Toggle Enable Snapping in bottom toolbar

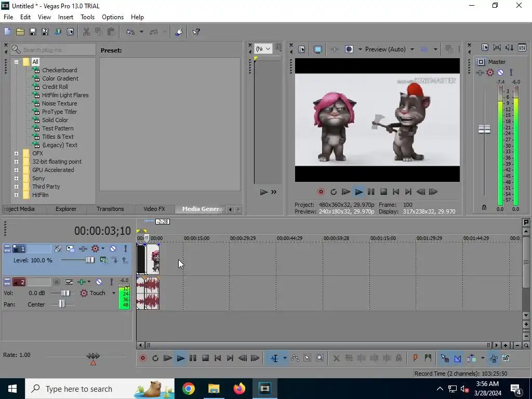coord(445,358)
